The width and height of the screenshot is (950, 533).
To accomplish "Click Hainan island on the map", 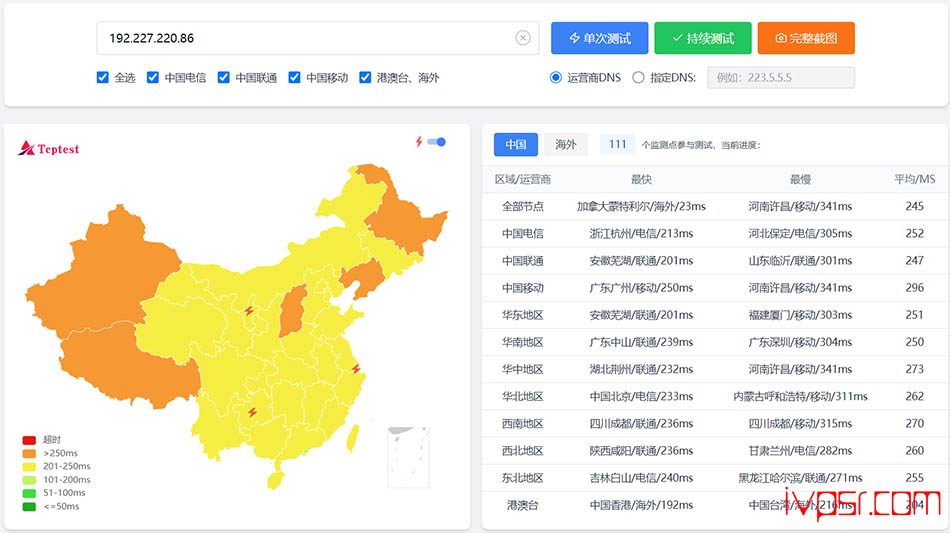I will (x=275, y=480).
